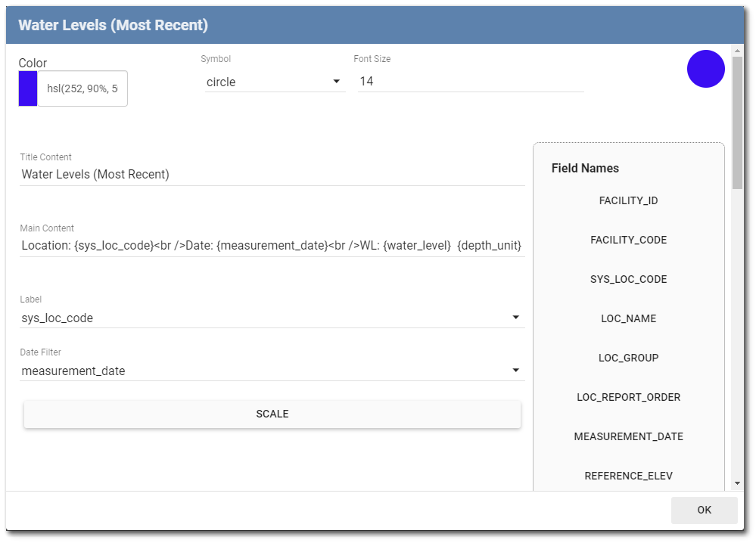Click the Title Content text field
Viewport: 756px width, 543px height.
tap(272, 175)
